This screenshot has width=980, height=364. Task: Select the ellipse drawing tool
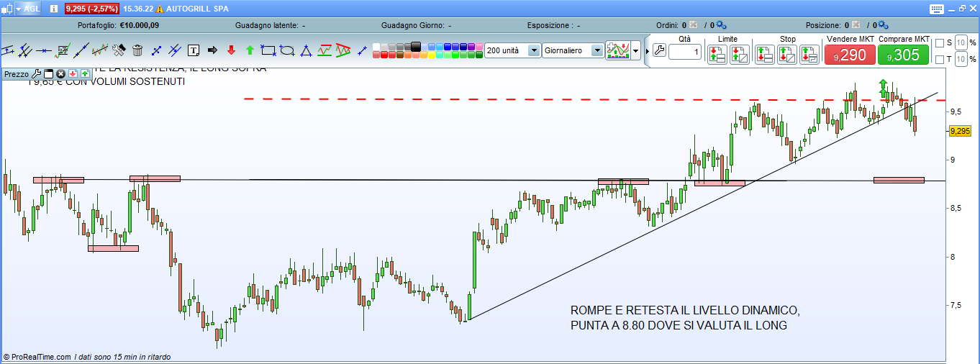click(287, 50)
